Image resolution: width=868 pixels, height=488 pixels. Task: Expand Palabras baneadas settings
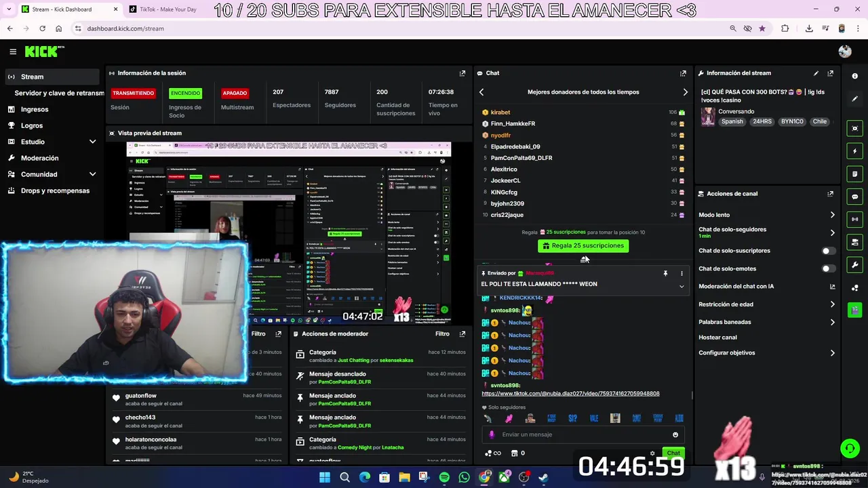tap(832, 322)
